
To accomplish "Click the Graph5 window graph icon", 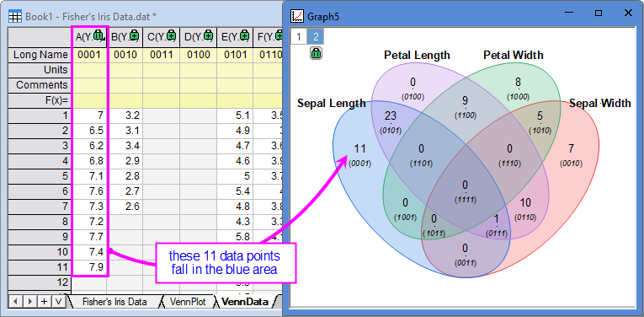I will (296, 16).
